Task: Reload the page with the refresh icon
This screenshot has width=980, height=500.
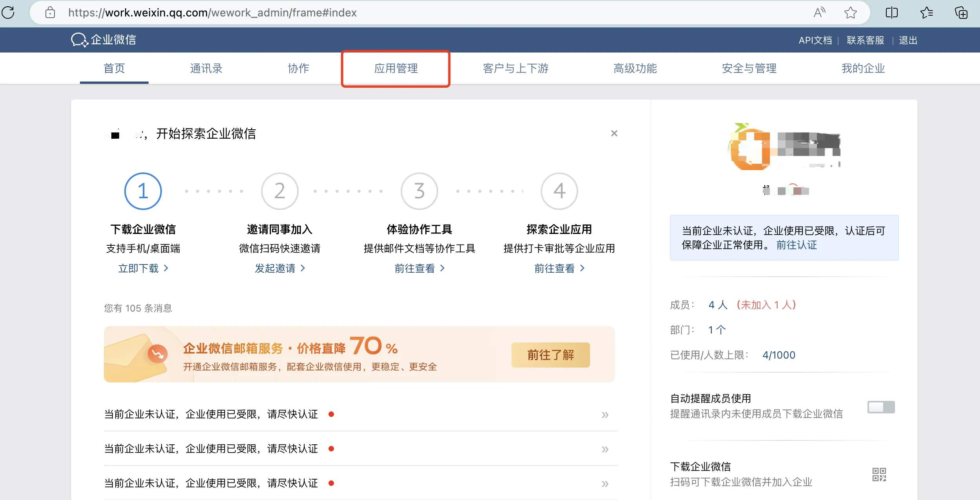Action: (8, 13)
